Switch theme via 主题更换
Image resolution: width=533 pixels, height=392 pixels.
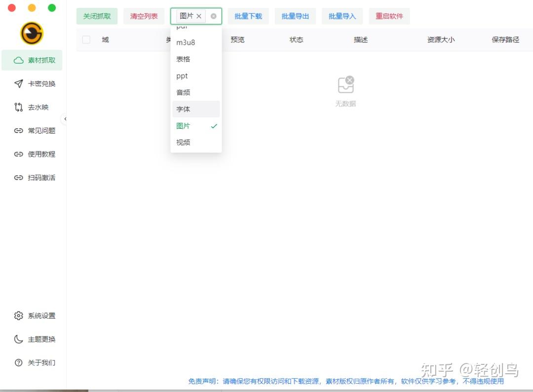tap(32, 339)
